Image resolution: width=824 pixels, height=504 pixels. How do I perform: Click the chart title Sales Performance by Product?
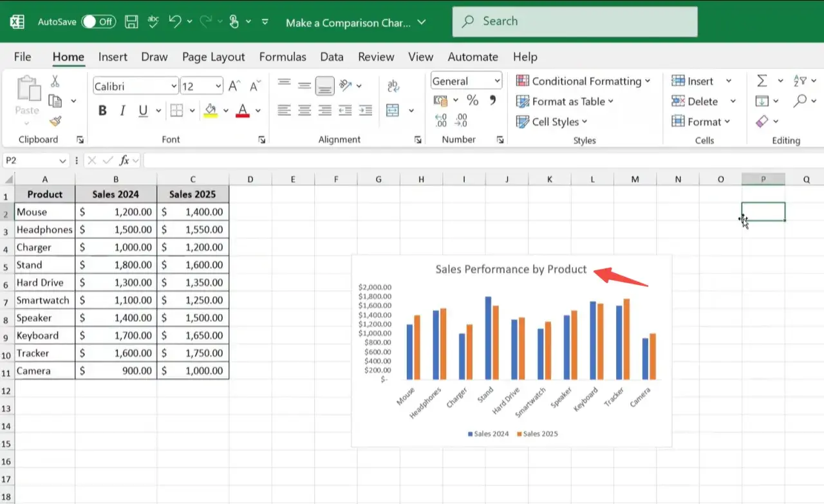pyautogui.click(x=511, y=269)
